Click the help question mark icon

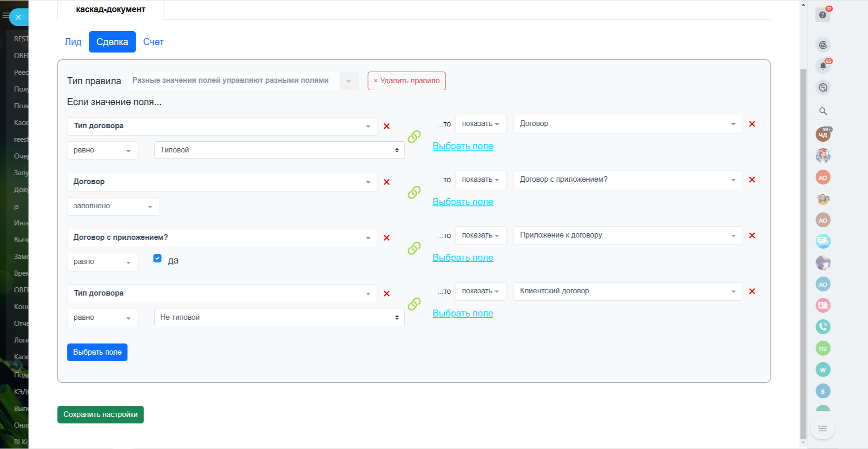coord(822,15)
